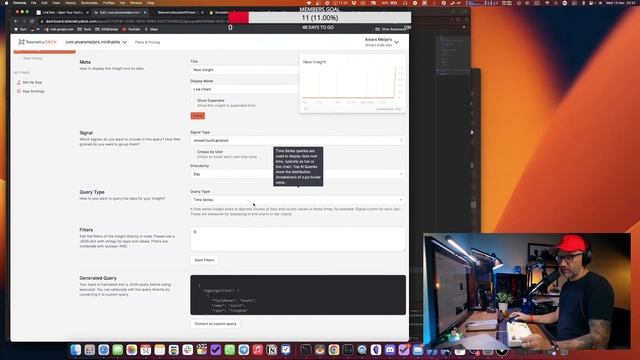Open the Chrome File menu
The height and width of the screenshot is (360, 640).
33,2
